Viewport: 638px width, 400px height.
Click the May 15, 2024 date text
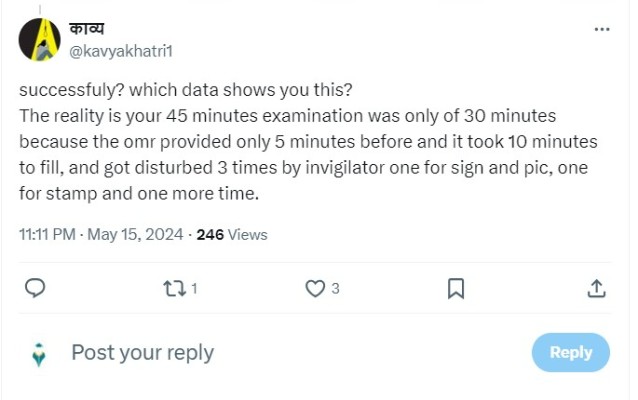coord(134,234)
